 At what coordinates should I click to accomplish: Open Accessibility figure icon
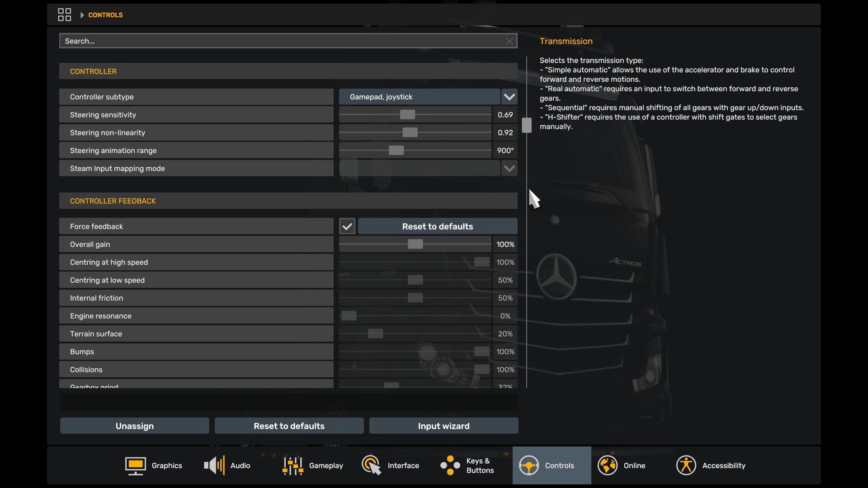point(686,465)
